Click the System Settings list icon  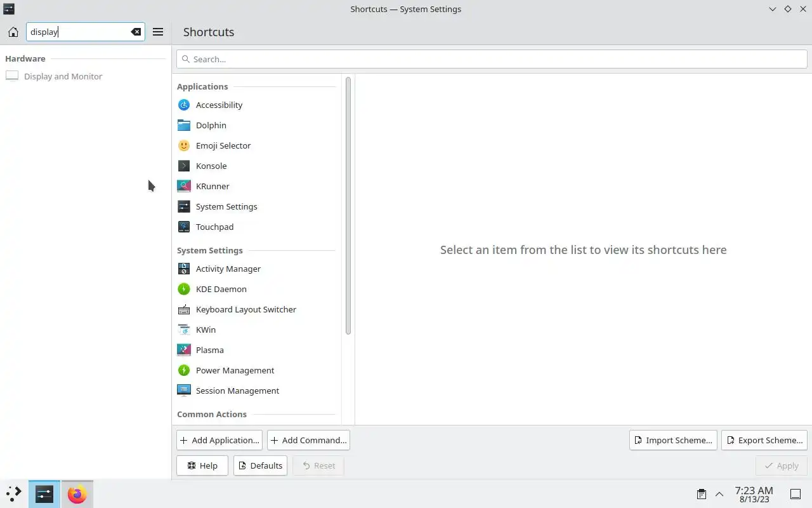[x=184, y=206]
